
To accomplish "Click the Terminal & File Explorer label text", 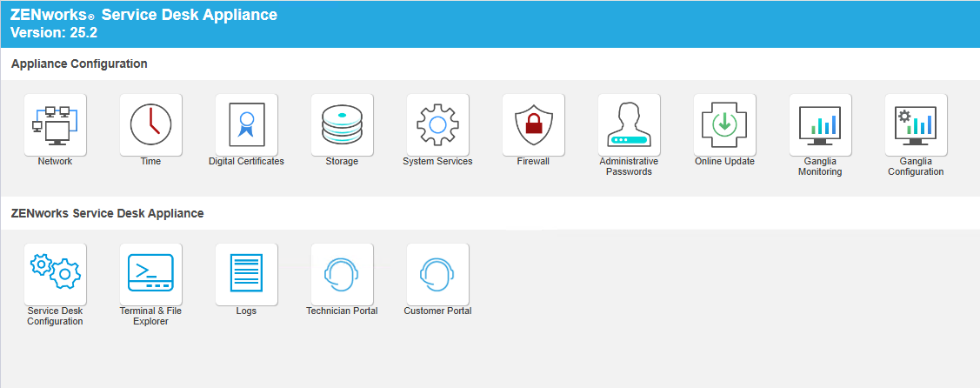I will 150,316.
